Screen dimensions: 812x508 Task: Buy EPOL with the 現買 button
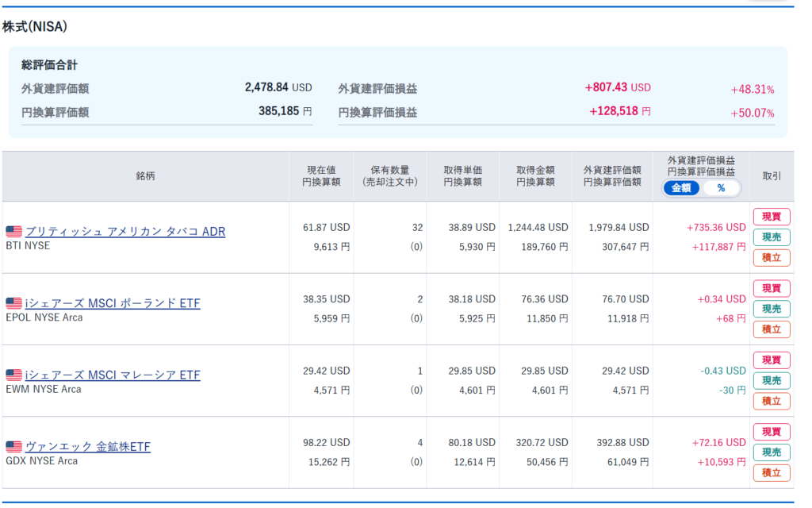[771, 289]
